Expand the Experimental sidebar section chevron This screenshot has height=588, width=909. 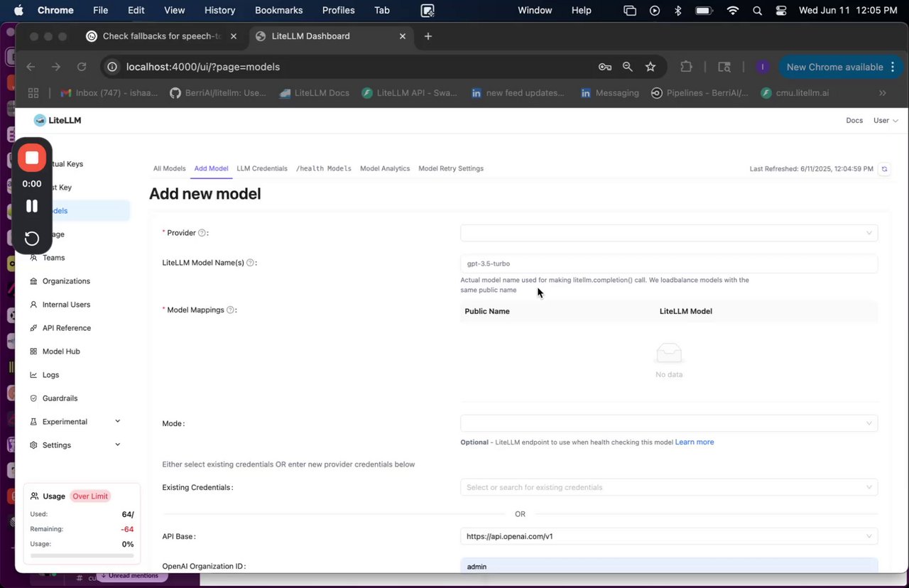tap(118, 421)
